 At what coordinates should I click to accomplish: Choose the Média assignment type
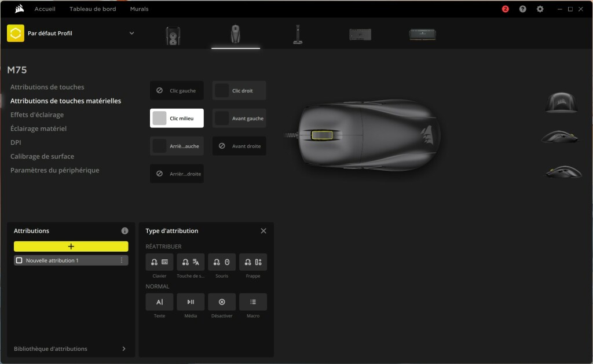pos(191,302)
